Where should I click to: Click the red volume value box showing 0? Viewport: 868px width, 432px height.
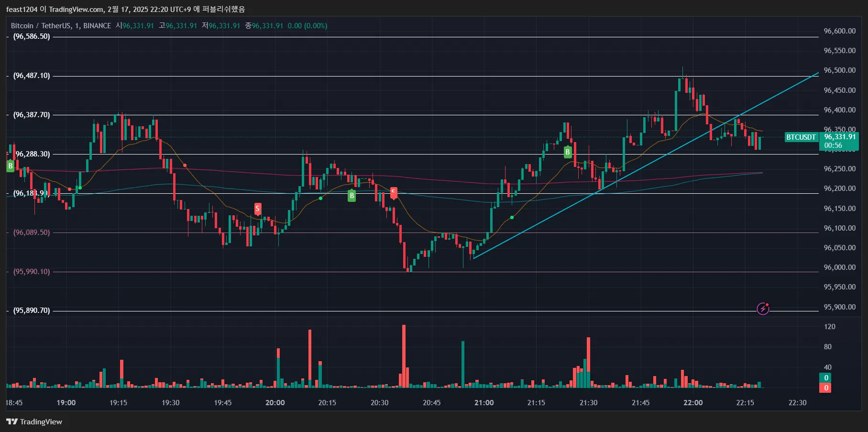(x=826, y=388)
